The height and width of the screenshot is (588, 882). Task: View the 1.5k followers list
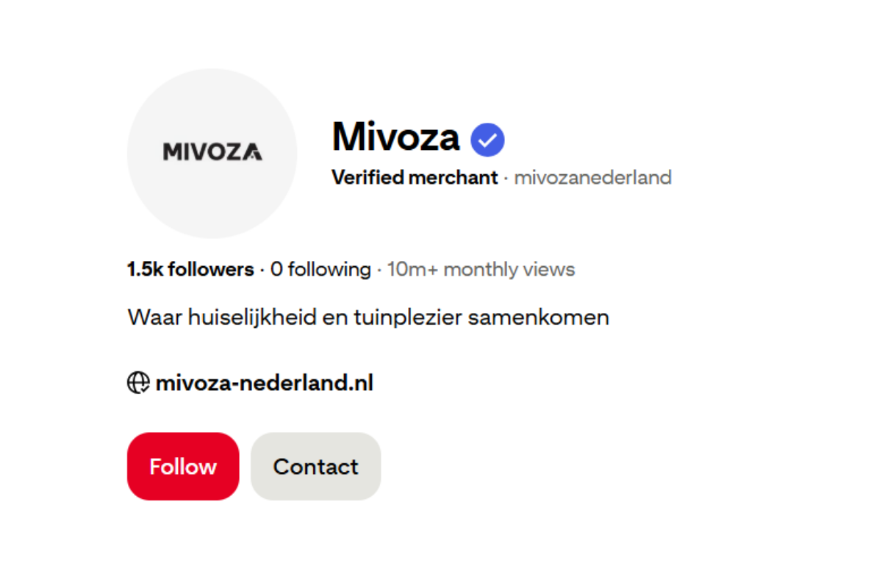coord(190,270)
